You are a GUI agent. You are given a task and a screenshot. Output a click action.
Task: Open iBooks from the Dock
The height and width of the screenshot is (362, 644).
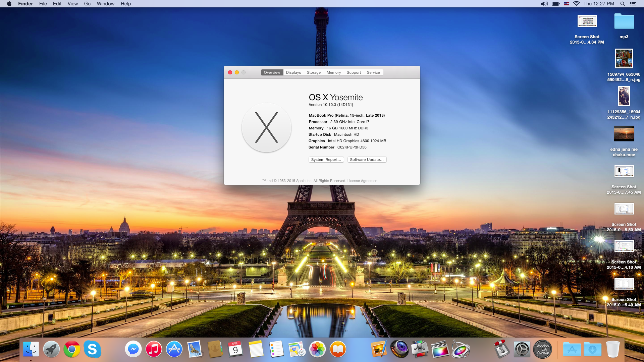coord(338,349)
